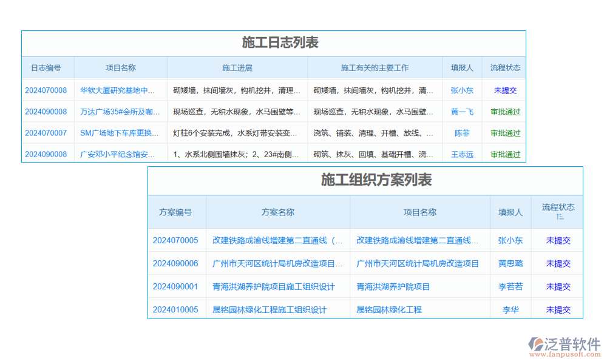Click 未提交 status of plan 2024010005
The height and width of the screenshot is (364, 607).
point(558,309)
